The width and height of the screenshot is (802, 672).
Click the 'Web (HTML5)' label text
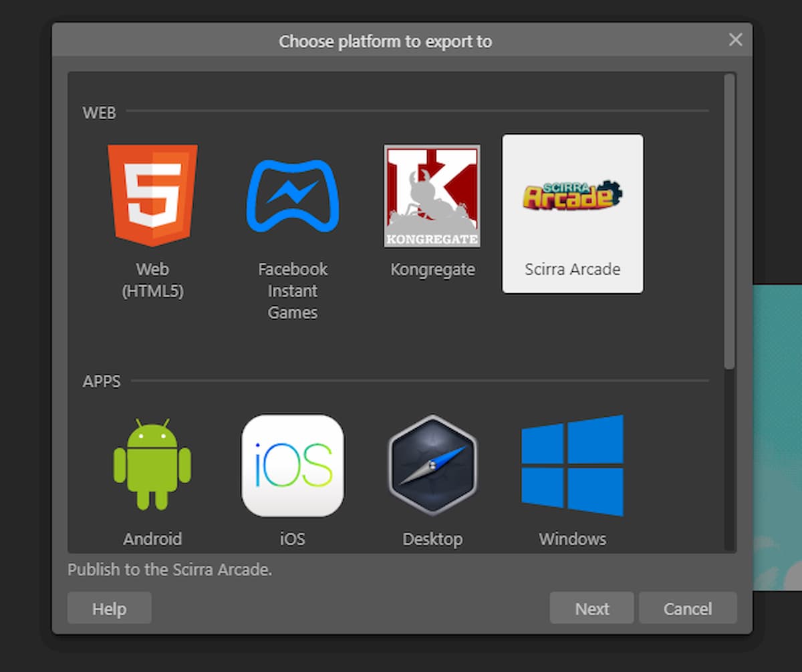click(x=152, y=281)
